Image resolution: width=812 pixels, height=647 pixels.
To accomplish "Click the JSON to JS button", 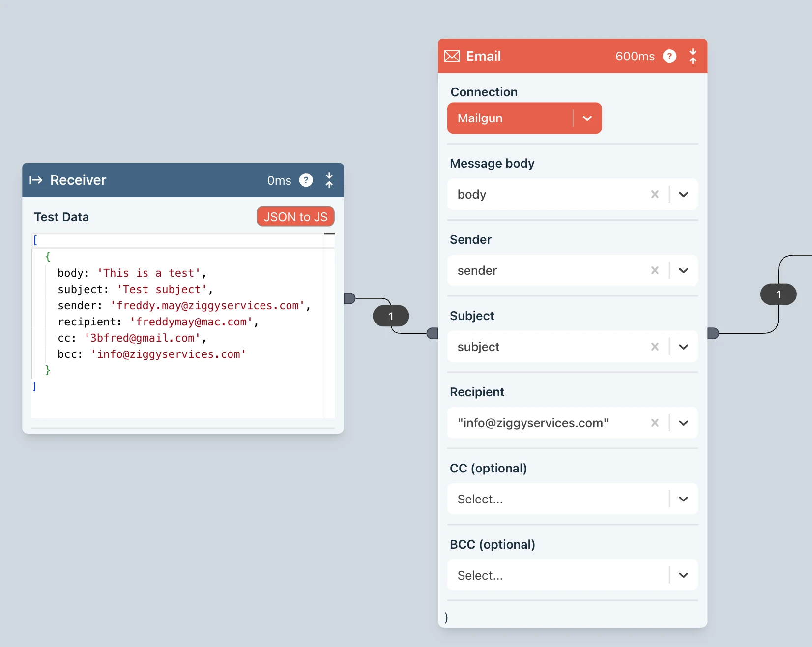I will point(295,217).
